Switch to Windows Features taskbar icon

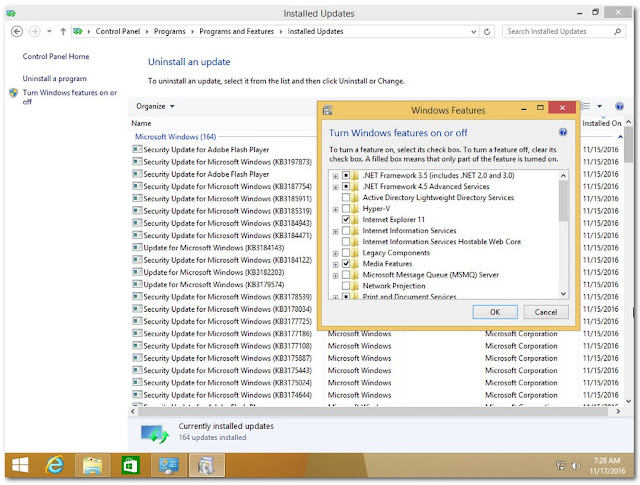coord(207,465)
